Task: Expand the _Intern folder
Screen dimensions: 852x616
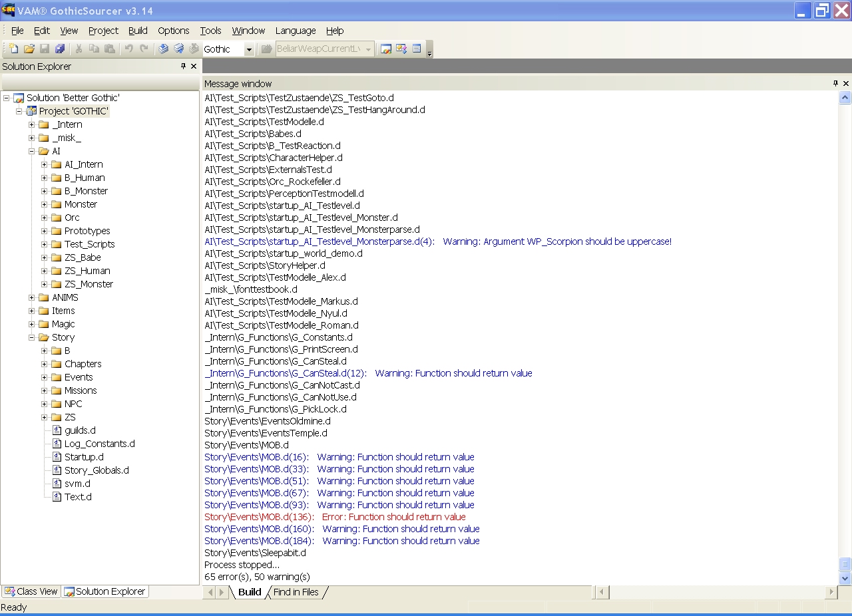Action: click(31, 124)
